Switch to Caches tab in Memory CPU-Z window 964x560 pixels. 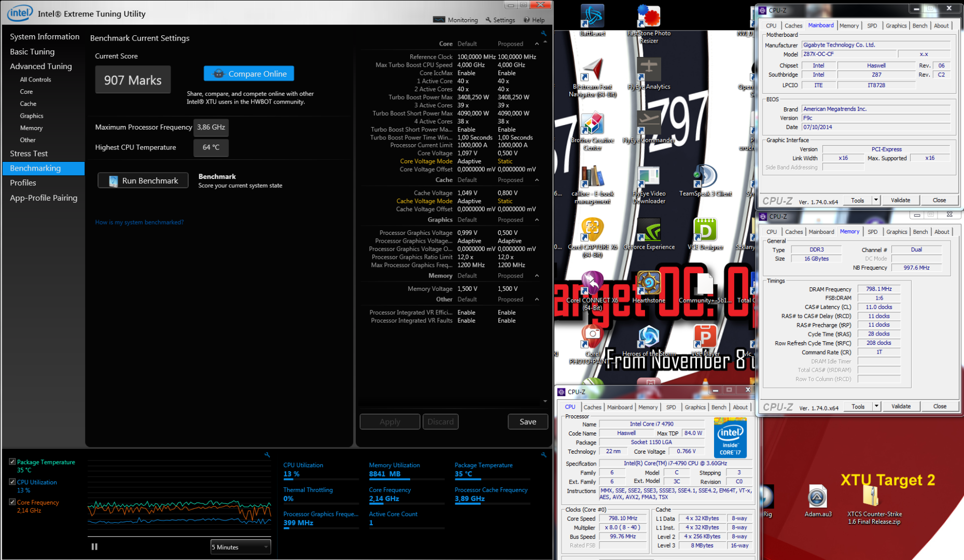(x=794, y=232)
